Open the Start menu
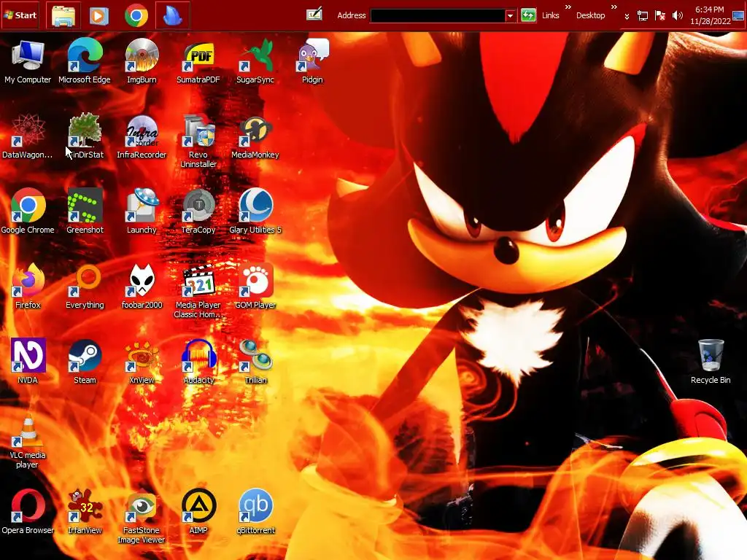Viewport: 747px width, 560px height. 20,15
